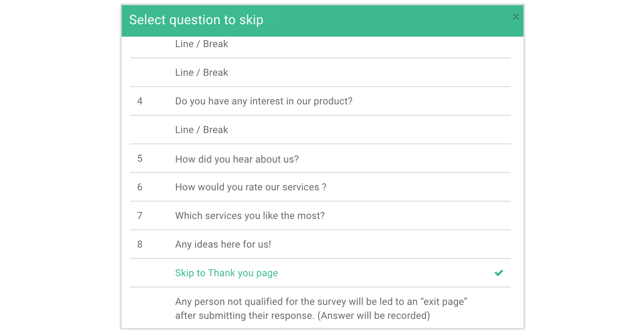Click the number 5 row label
Viewport: 644px width, 334px height.
coord(140,159)
